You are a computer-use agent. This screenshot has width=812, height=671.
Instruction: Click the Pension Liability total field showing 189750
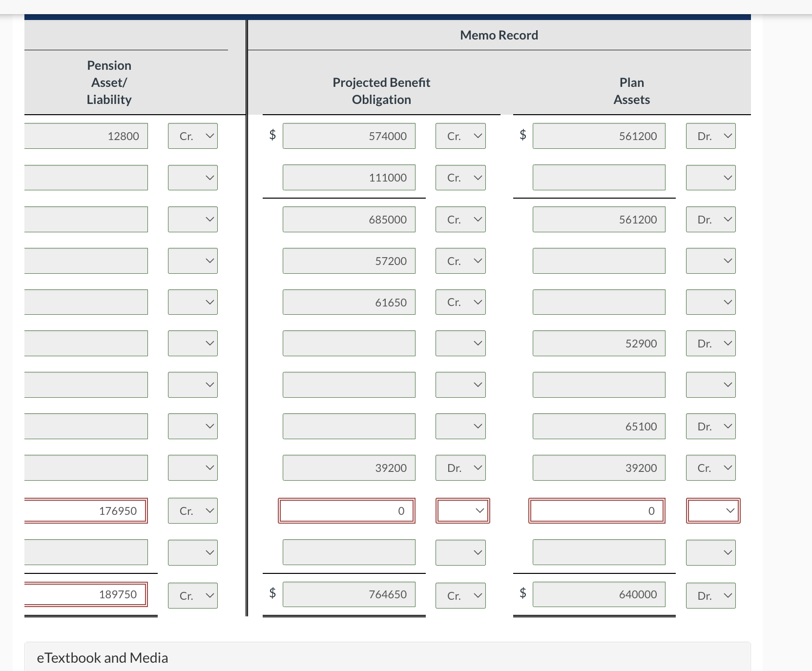[86, 594]
